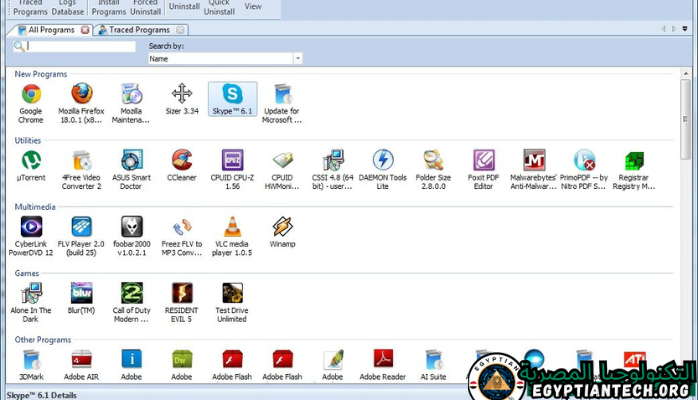Image resolution: width=698 pixels, height=400 pixels.
Task: Click the Uninstall toolbar button
Action: point(184,7)
